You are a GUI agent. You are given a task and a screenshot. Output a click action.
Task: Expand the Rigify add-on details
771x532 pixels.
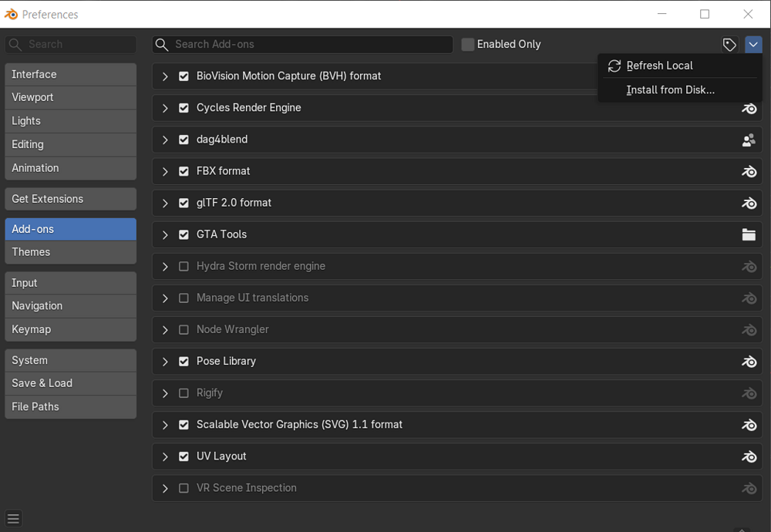(x=165, y=393)
